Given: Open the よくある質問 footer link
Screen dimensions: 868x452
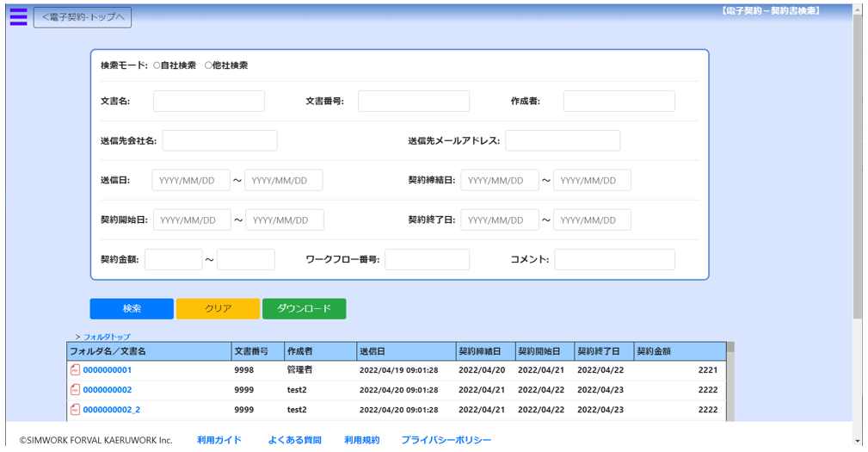Looking at the screenshot, I should point(294,440).
